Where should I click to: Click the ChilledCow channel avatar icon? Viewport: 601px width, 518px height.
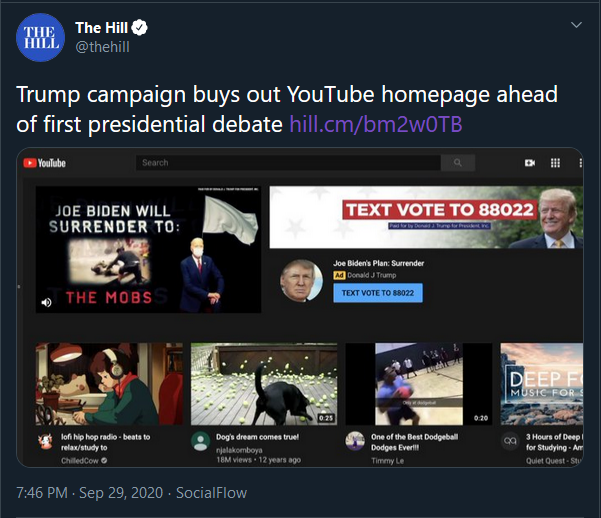pyautogui.click(x=45, y=440)
